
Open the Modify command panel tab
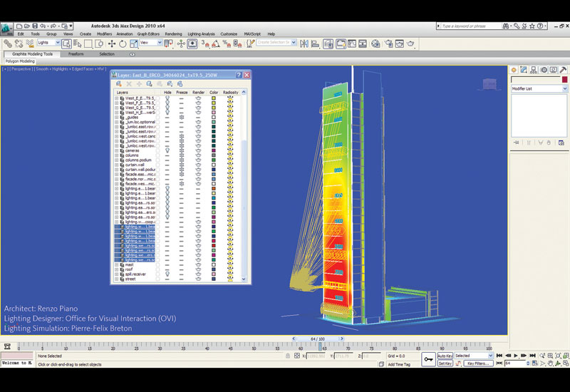click(524, 70)
